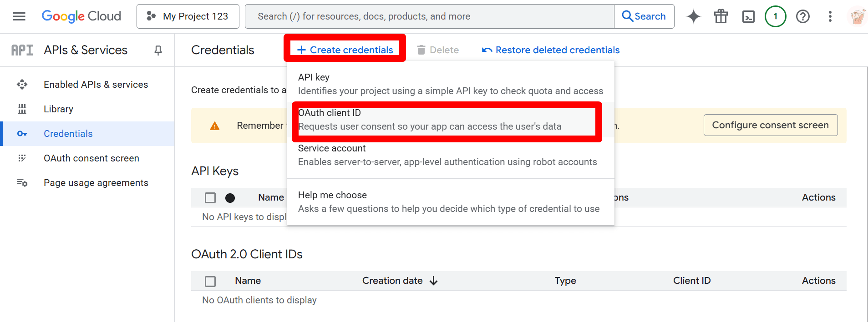Click the OAuth 2.0 Actions column header

point(819,281)
